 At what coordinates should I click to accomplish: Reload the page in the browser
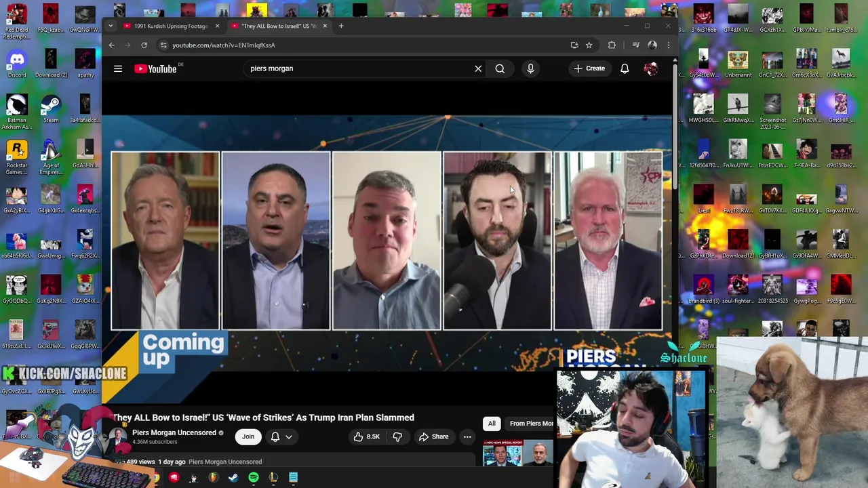click(144, 45)
